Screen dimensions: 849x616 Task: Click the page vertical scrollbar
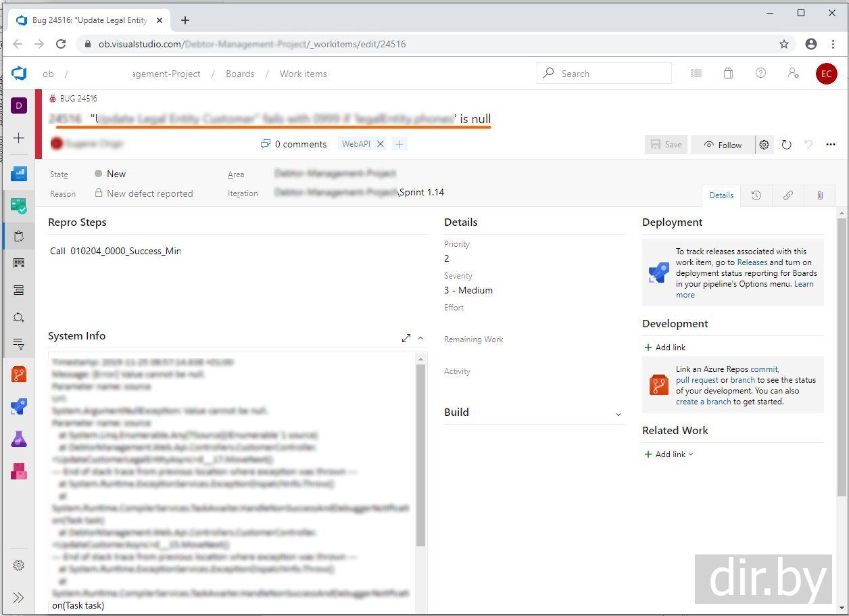[842, 358]
